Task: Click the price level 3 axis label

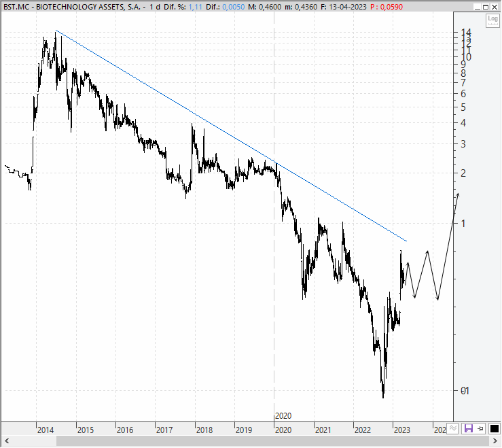Action: pyautogui.click(x=463, y=144)
